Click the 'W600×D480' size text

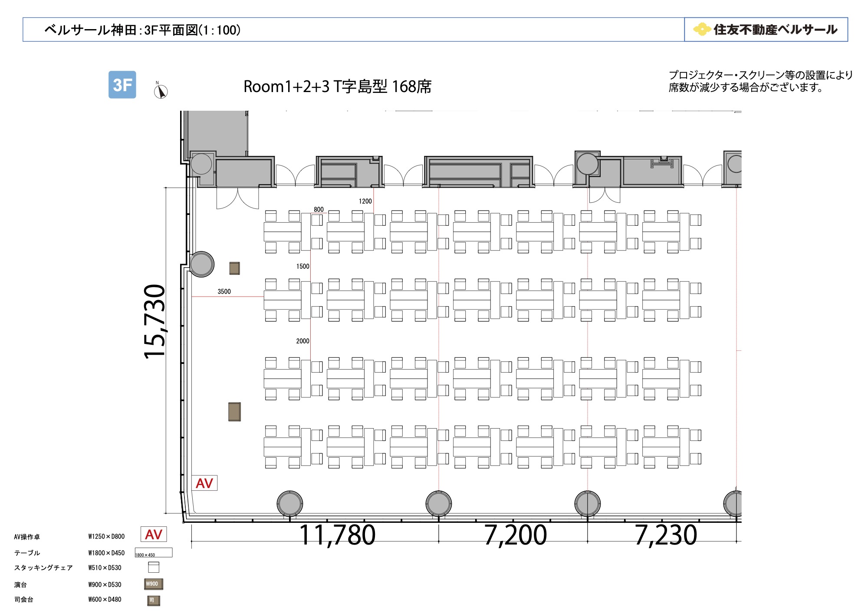(x=105, y=599)
